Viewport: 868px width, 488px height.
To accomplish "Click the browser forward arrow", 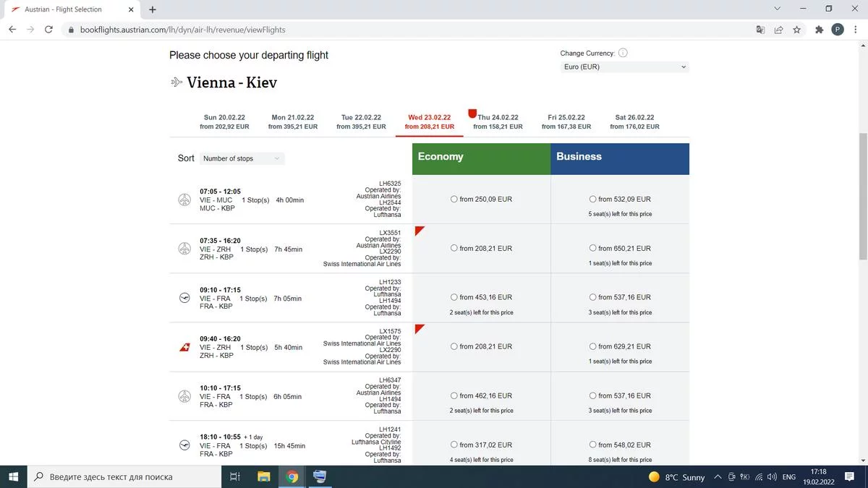I will tap(30, 30).
